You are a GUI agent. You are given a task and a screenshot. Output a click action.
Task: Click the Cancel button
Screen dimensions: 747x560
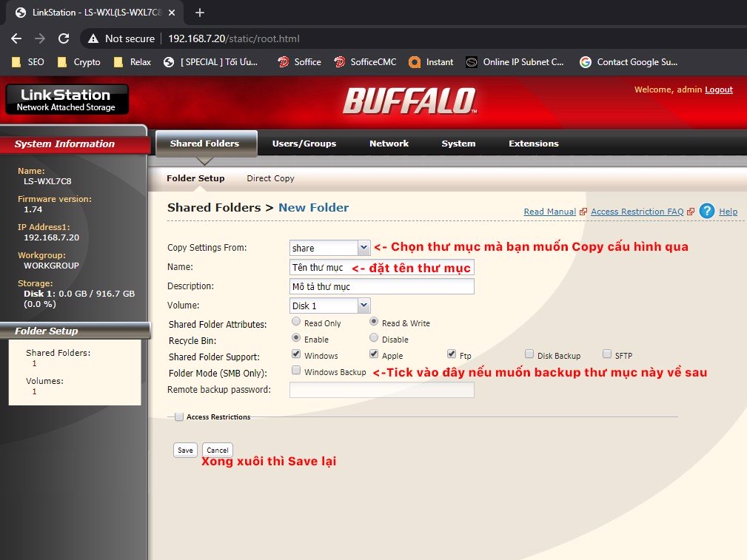(217, 450)
